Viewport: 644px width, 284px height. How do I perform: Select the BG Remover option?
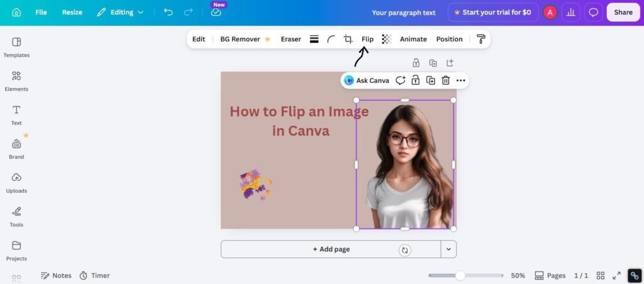click(x=245, y=39)
